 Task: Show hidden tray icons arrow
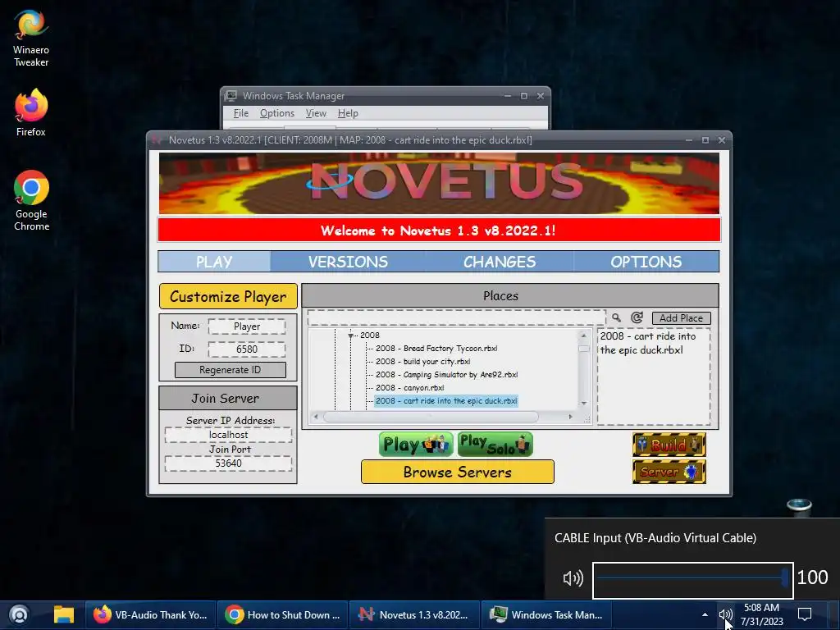(705, 615)
